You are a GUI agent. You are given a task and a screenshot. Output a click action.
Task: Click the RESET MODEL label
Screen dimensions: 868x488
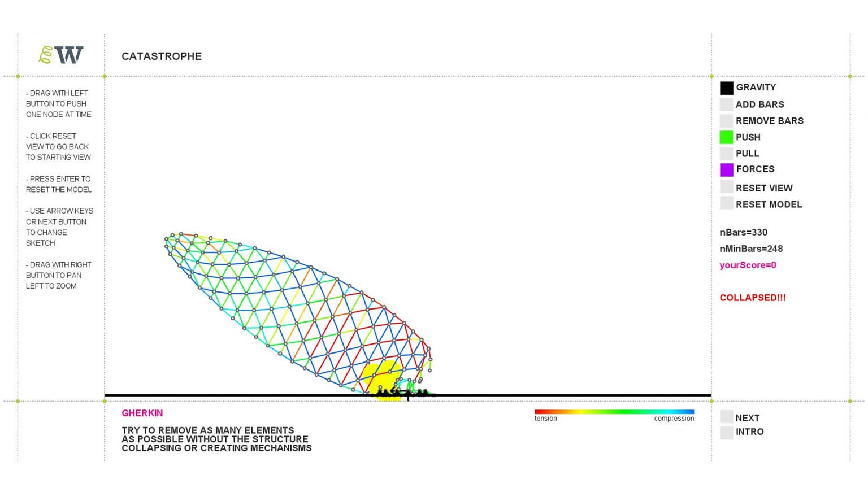(x=769, y=204)
